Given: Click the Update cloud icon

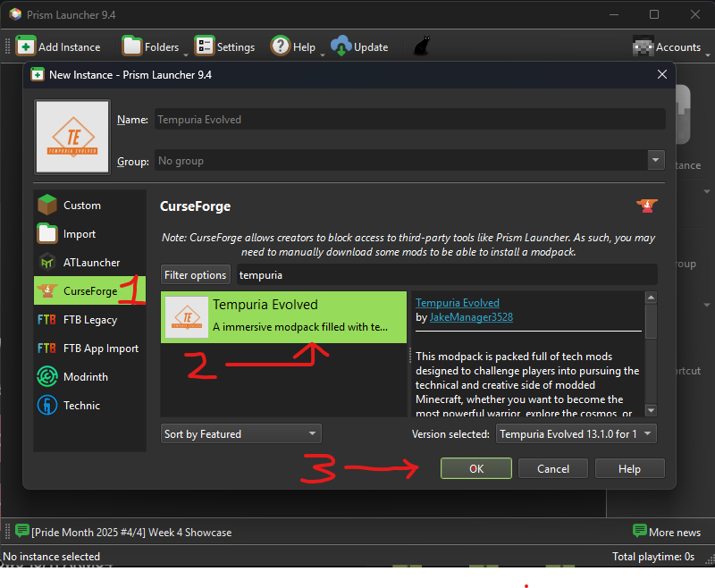Looking at the screenshot, I should [341, 46].
